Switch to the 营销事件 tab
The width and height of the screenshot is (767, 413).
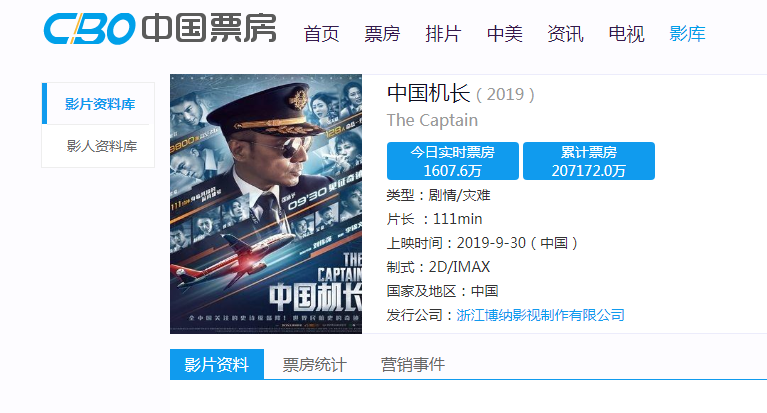click(x=413, y=364)
